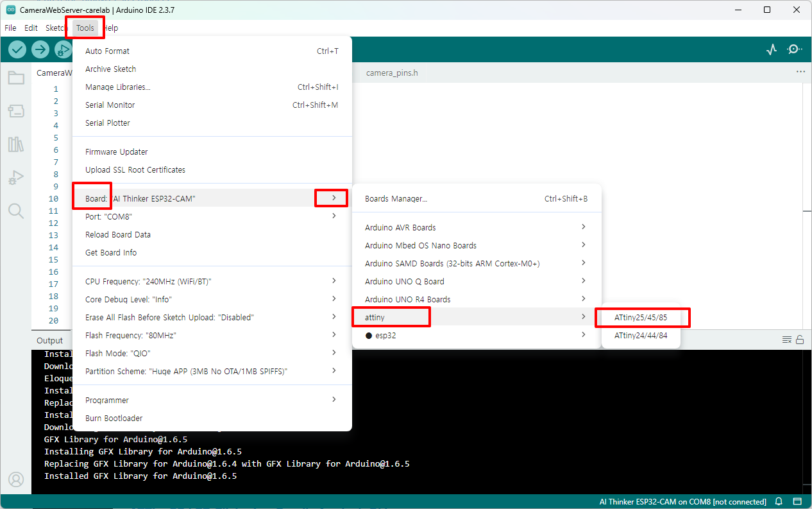Expand the Arduino SAMD Boards submenu

coord(477,263)
